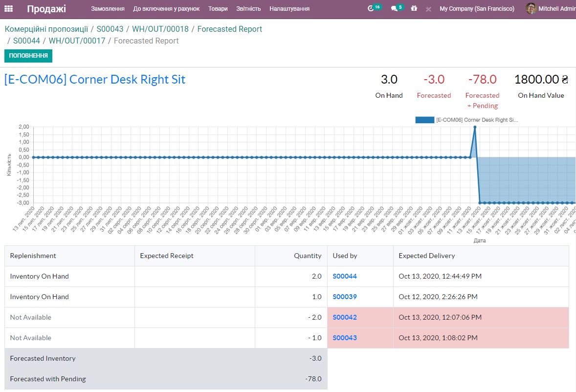
Task: Click the gift icon in the top bar
Action: pos(414,9)
